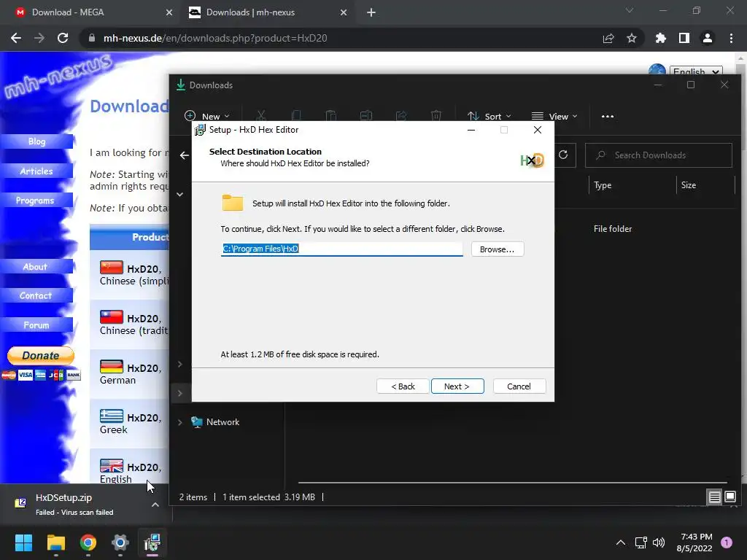The image size is (747, 560).
Task: Collapse the expanded navigation pane chevron
Action: coord(180,194)
